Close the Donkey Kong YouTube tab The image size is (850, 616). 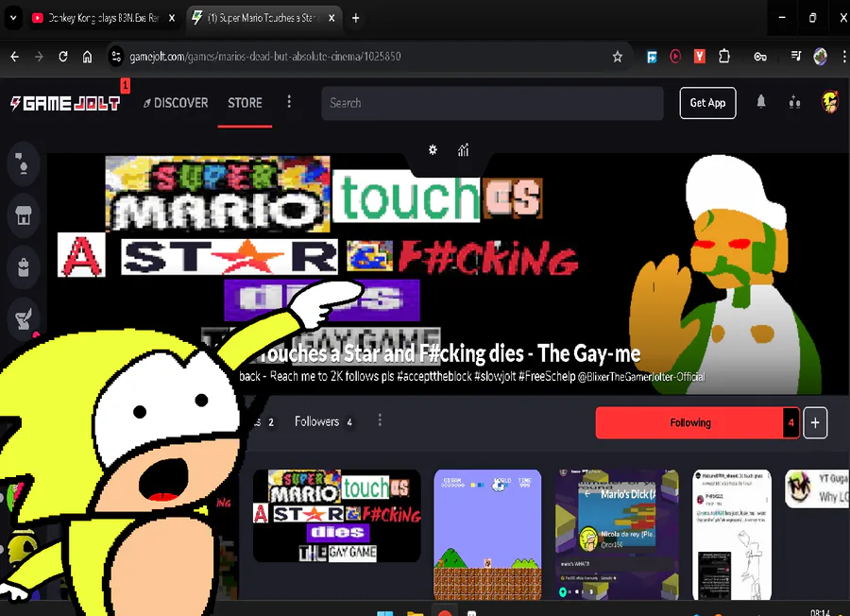(171, 18)
